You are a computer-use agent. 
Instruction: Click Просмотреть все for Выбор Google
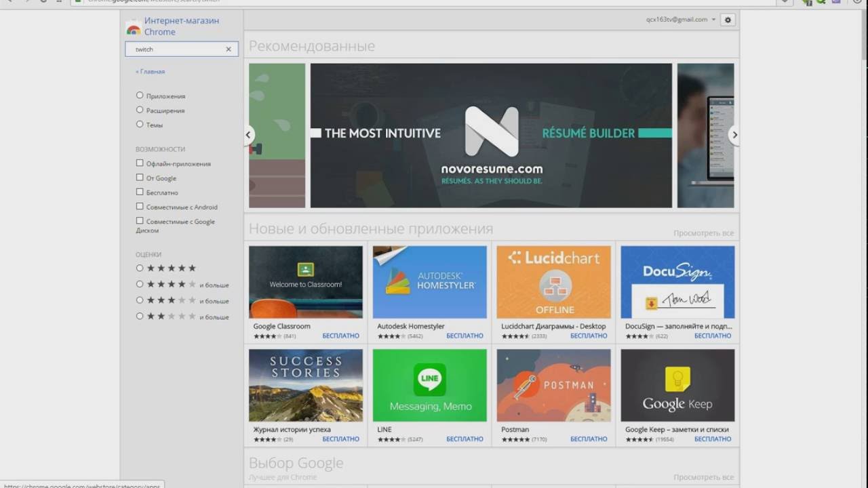(703, 477)
